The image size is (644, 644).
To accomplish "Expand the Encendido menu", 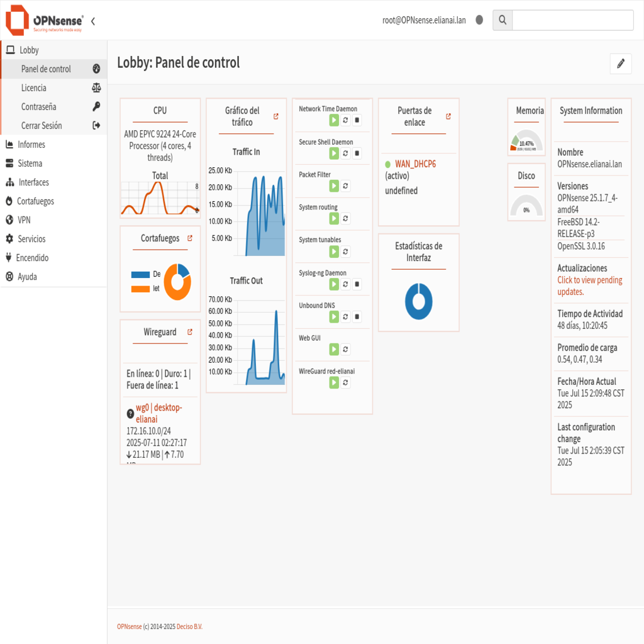I will tap(53, 257).
